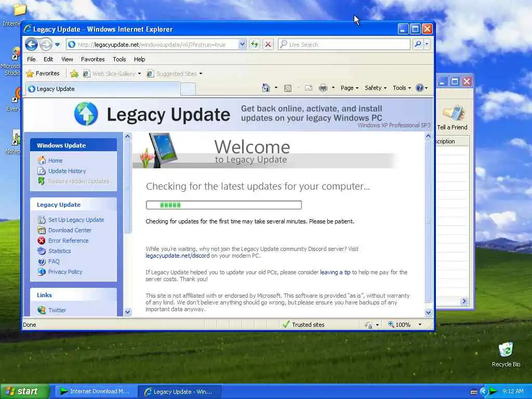This screenshot has height=399, width=532.
Task: Open the View menu
Action: 67,59
